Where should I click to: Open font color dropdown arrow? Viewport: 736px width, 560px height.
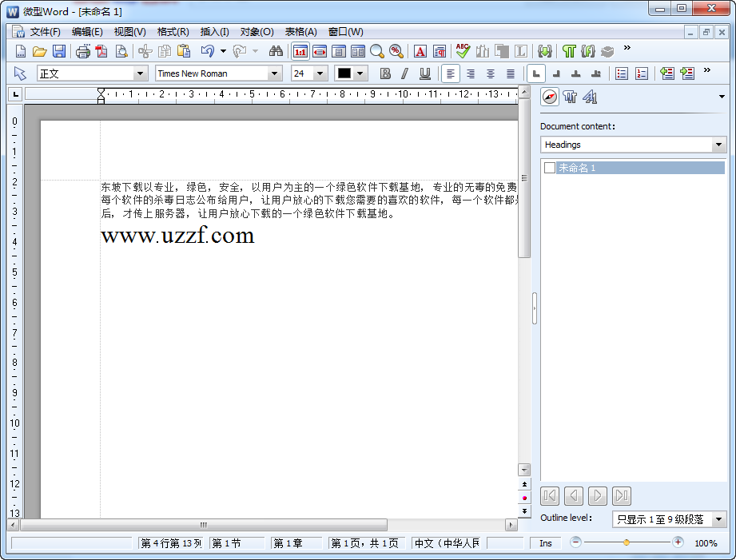pos(360,73)
